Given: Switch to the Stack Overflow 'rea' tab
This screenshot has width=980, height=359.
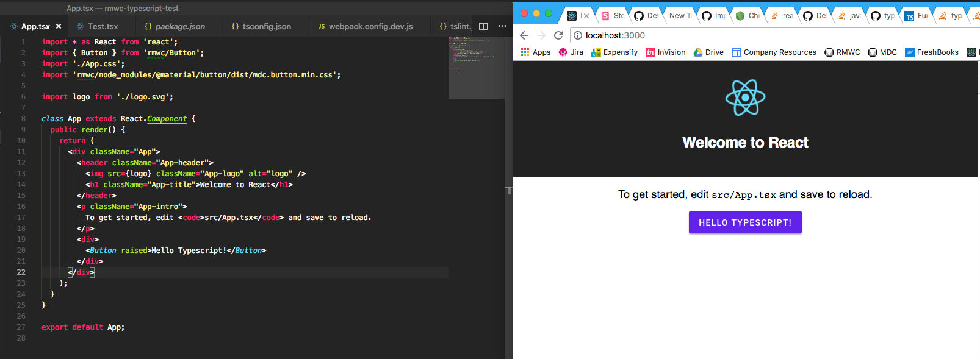Looking at the screenshot, I should (782, 16).
